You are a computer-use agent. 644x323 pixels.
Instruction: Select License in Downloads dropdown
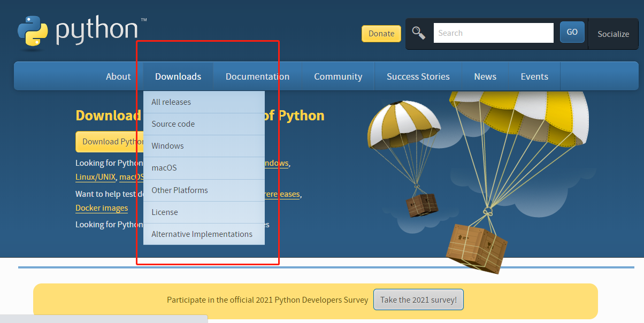204,212
